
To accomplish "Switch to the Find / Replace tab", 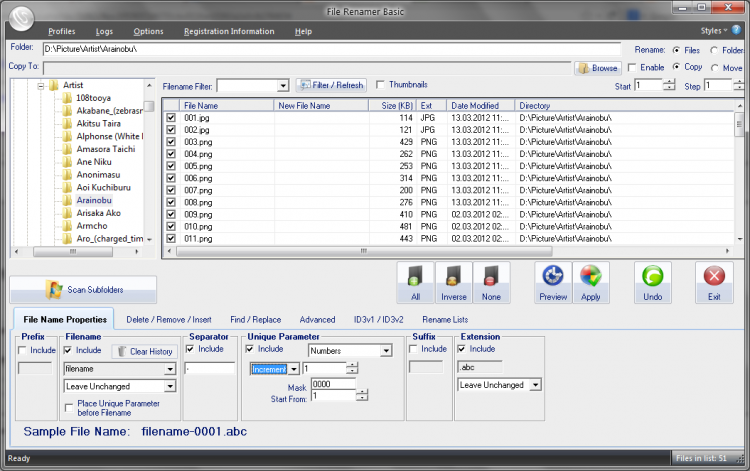I will [257, 319].
